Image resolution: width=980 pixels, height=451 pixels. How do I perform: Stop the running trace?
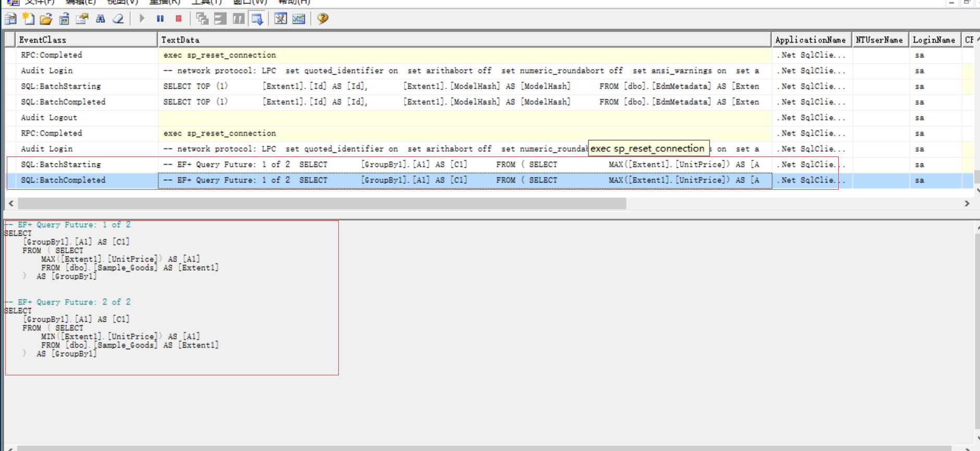(x=178, y=19)
